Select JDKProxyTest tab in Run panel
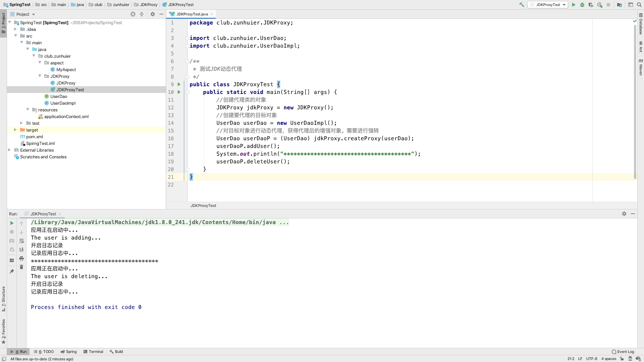 tap(43, 214)
